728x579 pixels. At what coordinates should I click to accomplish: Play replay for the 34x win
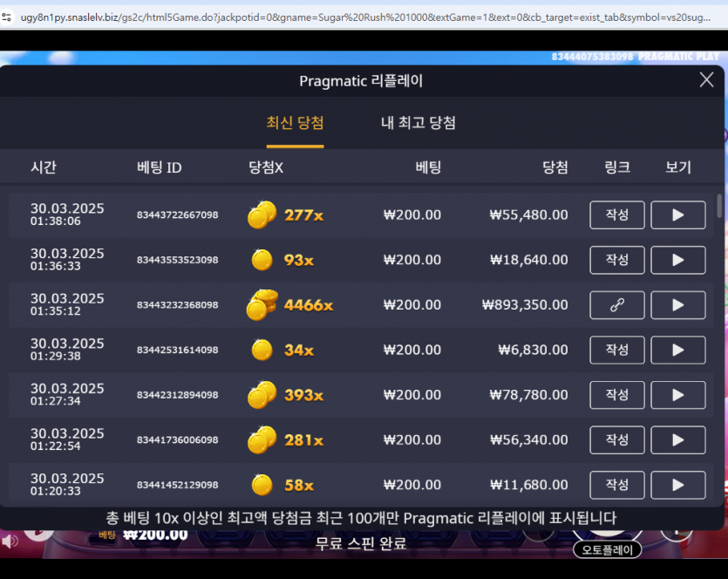pyautogui.click(x=677, y=350)
